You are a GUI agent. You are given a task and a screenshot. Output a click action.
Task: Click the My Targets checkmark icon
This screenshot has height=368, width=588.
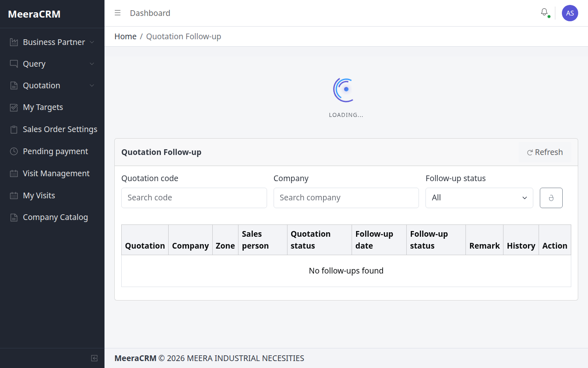coord(14,108)
